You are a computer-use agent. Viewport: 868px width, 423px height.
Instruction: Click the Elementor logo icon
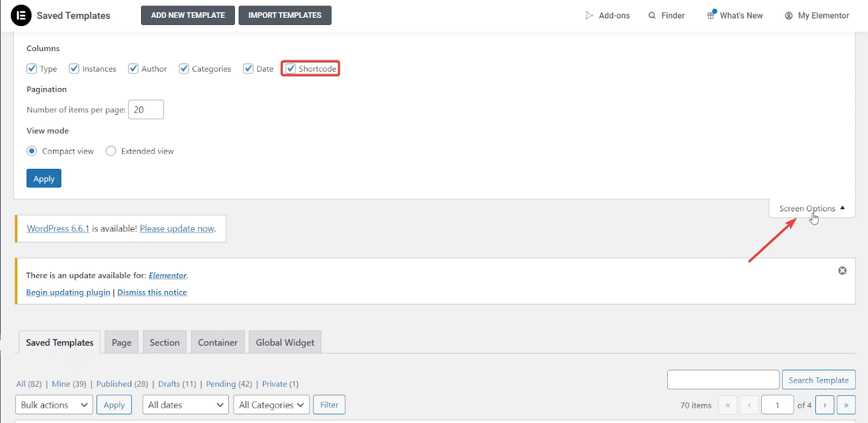(x=21, y=15)
